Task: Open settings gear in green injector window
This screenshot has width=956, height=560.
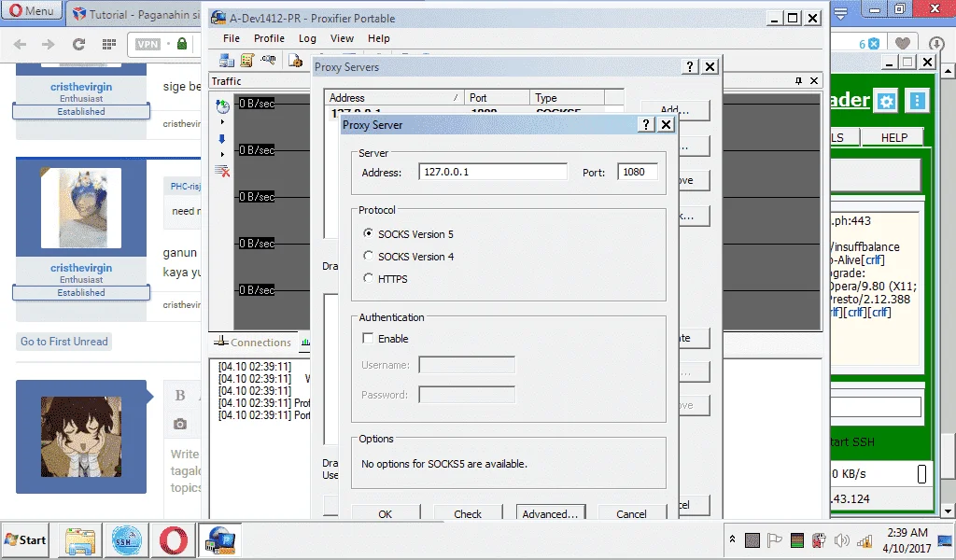Action: (x=886, y=101)
